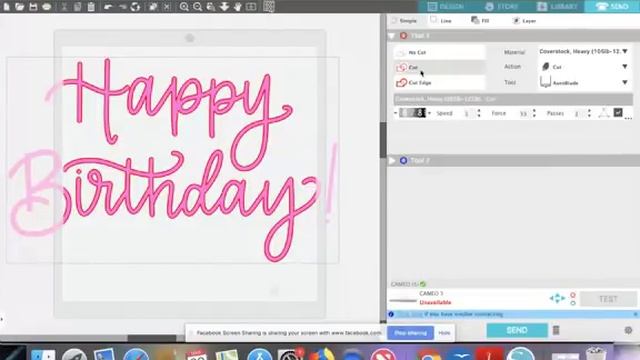
Task: Open the settings gear at bottom right
Action: pyautogui.click(x=628, y=330)
